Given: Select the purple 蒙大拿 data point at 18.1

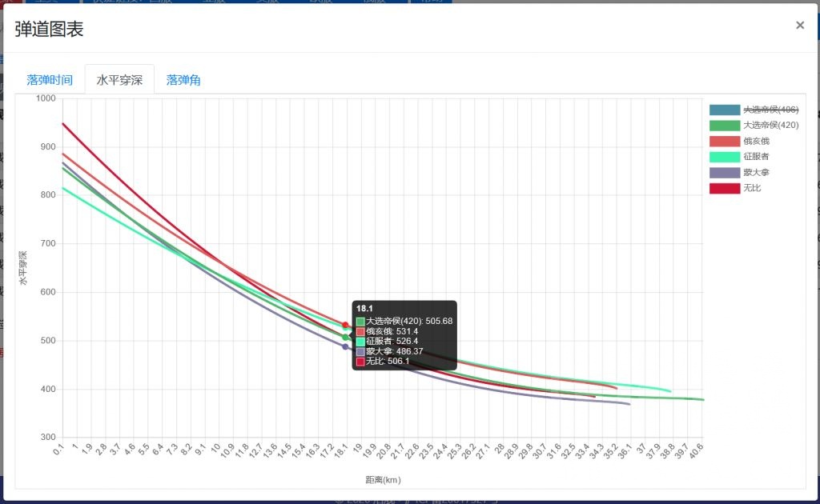Looking at the screenshot, I should point(345,346).
